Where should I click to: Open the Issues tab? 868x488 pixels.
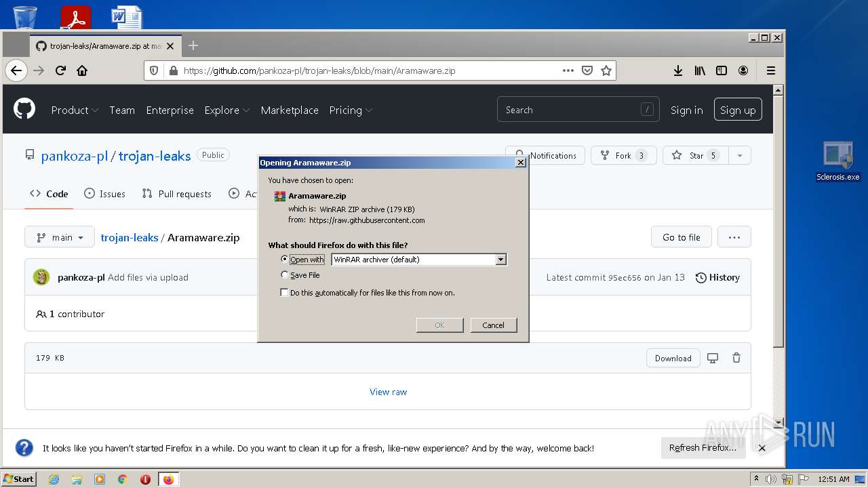pos(104,194)
